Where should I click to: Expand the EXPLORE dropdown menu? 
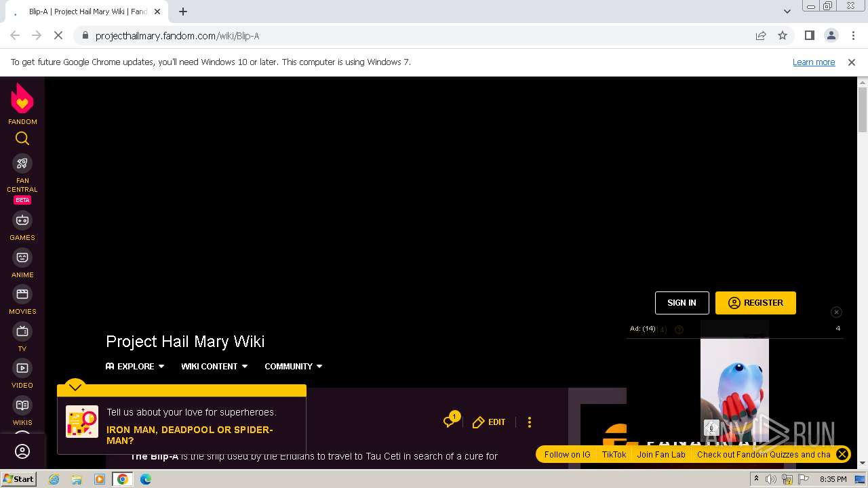pos(135,366)
